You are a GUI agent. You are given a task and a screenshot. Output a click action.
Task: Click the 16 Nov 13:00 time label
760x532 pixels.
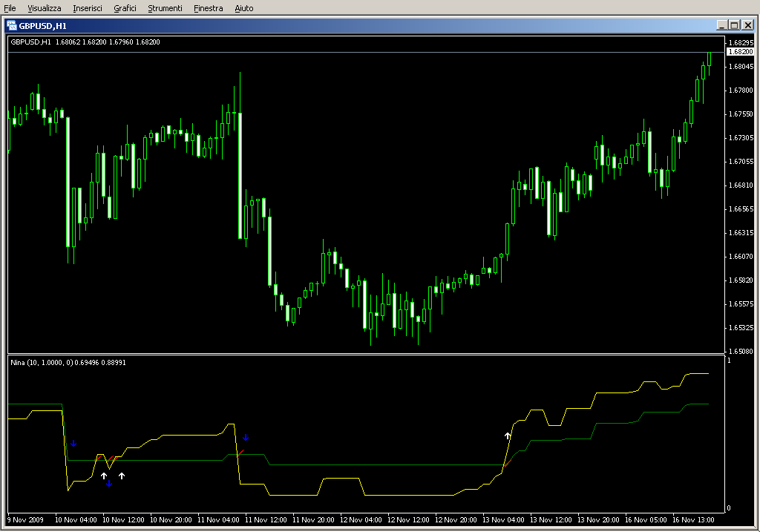click(693, 520)
